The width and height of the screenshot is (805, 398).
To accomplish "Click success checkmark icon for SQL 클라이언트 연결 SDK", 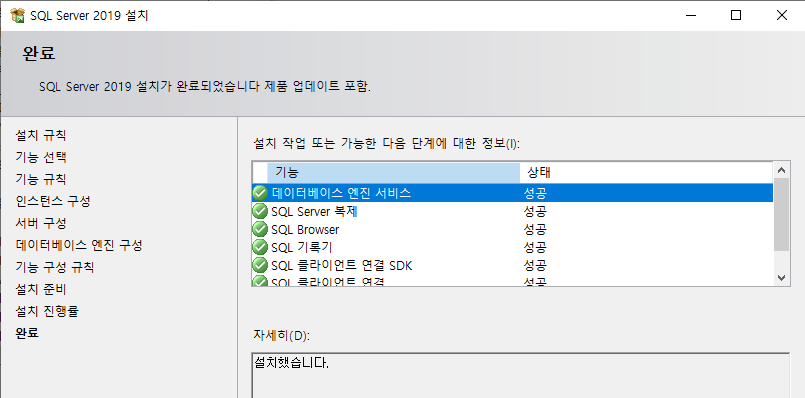I will coord(260,265).
